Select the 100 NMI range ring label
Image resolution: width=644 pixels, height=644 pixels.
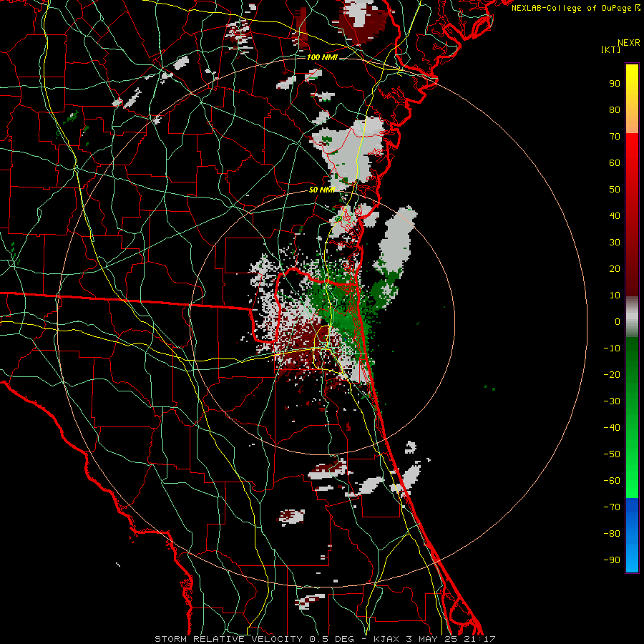322,57
